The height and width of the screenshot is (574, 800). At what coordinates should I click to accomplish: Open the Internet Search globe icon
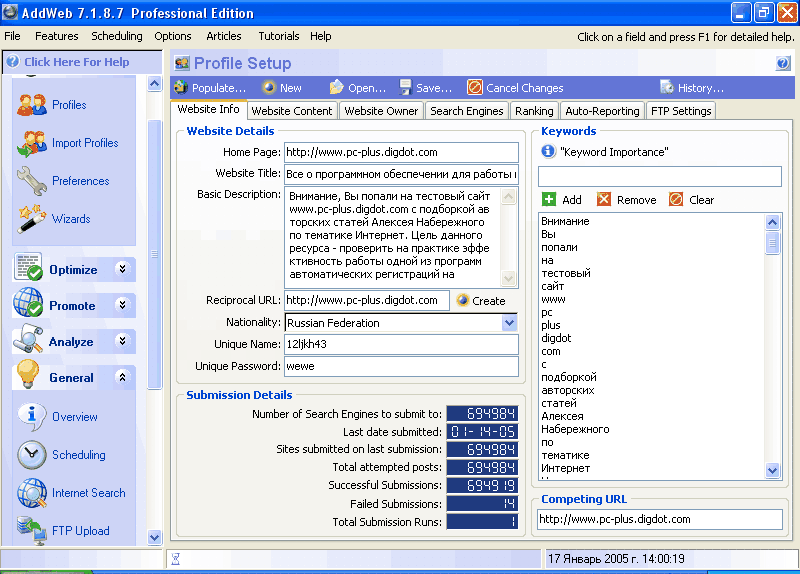click(32, 493)
